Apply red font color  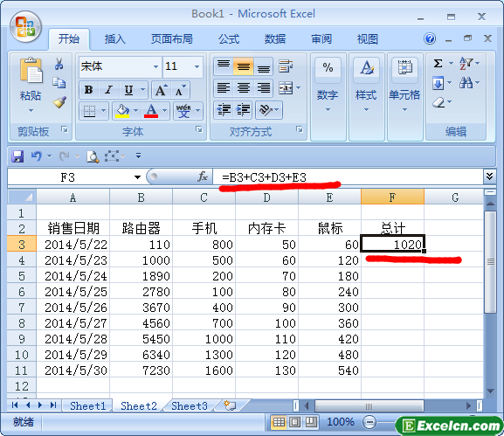(151, 111)
